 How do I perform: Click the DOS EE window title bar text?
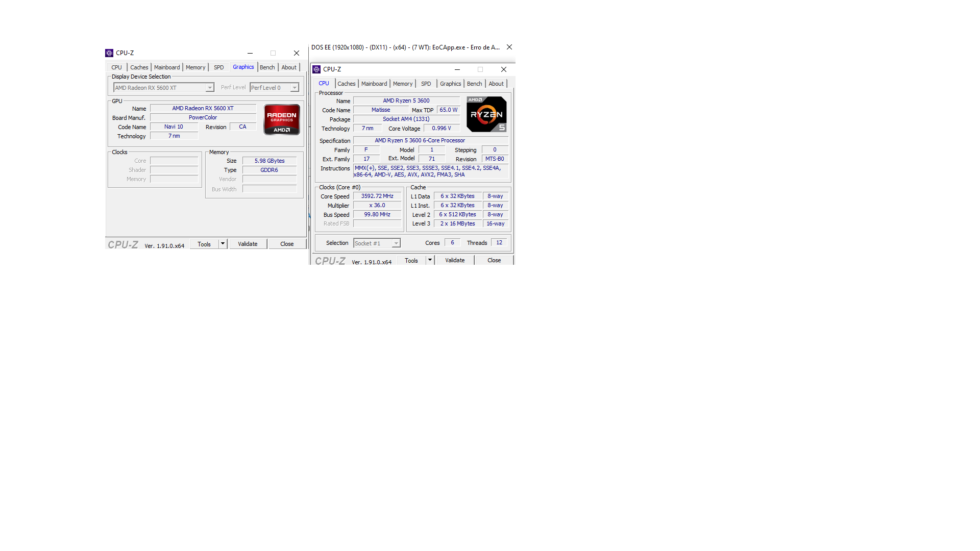pyautogui.click(x=406, y=47)
